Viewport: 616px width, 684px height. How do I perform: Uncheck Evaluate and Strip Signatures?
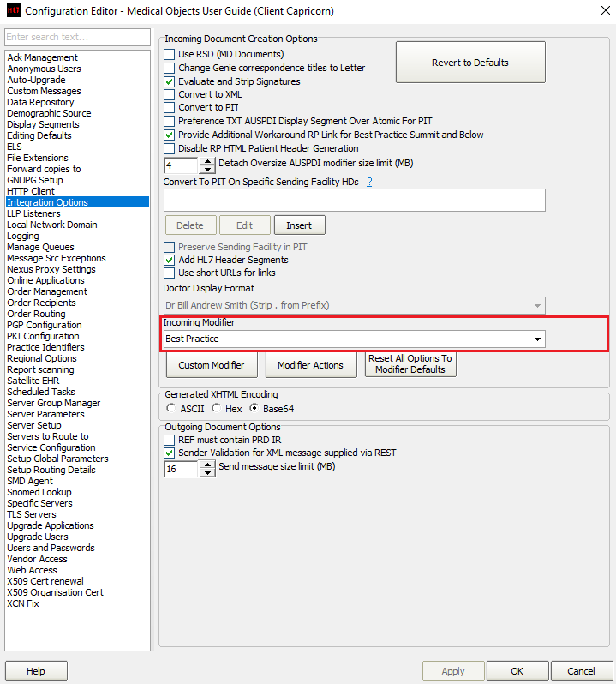[x=169, y=81]
